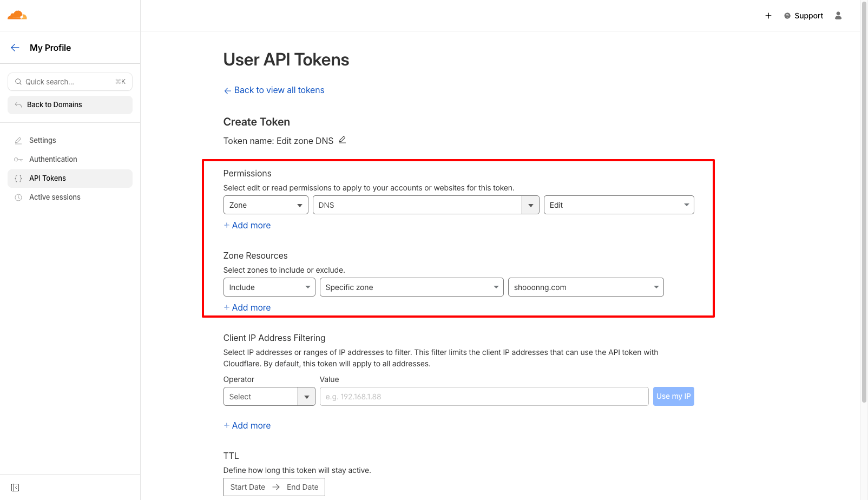Open Authentication in sidebar

click(x=70, y=159)
